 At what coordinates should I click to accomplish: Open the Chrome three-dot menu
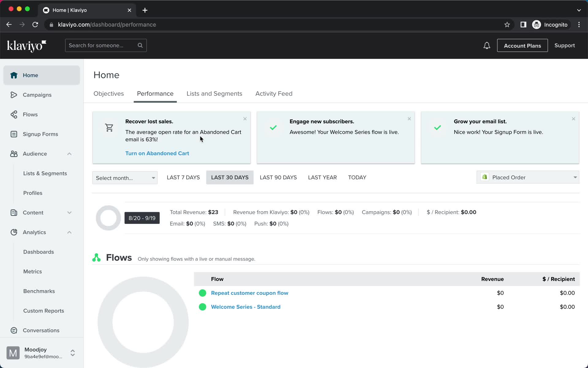pyautogui.click(x=579, y=25)
